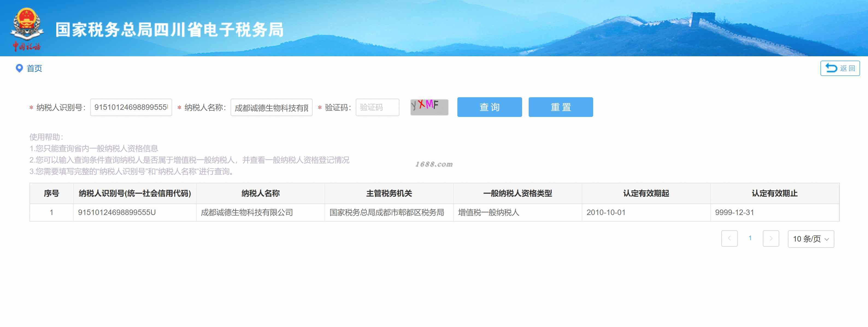The width and height of the screenshot is (868, 327).
Task: Focus the 纳税人名称 input field
Action: pyautogui.click(x=271, y=107)
